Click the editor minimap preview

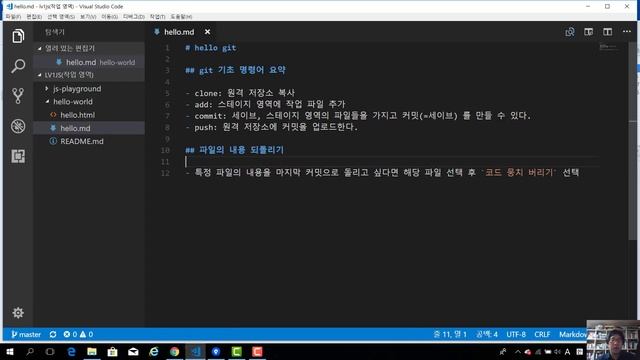coord(609,48)
